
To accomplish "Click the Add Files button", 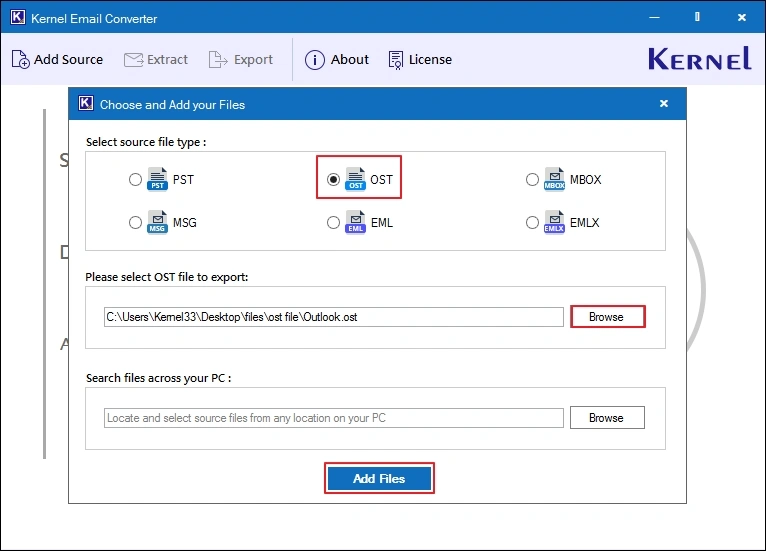I will tap(379, 479).
